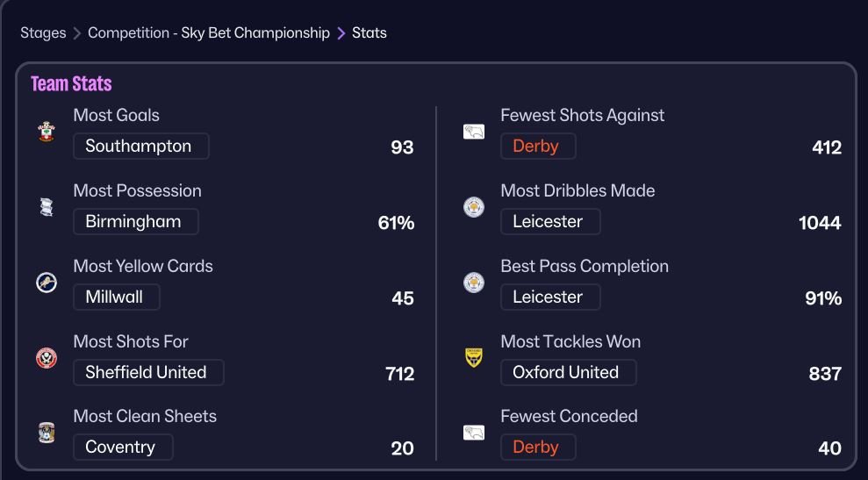Open the Sheffield United team button
The width and height of the screenshot is (868, 480).
(x=147, y=373)
